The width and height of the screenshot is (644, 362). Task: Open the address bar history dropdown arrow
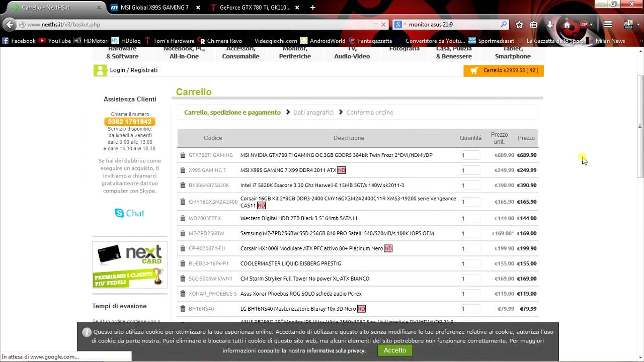[375, 24]
